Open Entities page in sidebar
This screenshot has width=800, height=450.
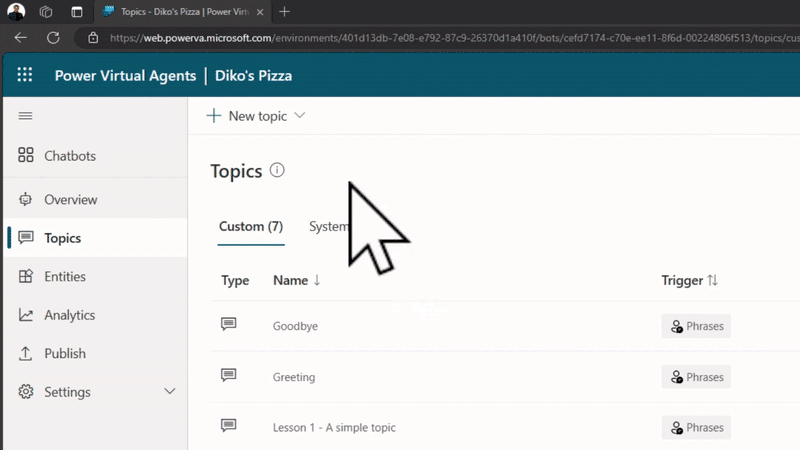click(95, 277)
